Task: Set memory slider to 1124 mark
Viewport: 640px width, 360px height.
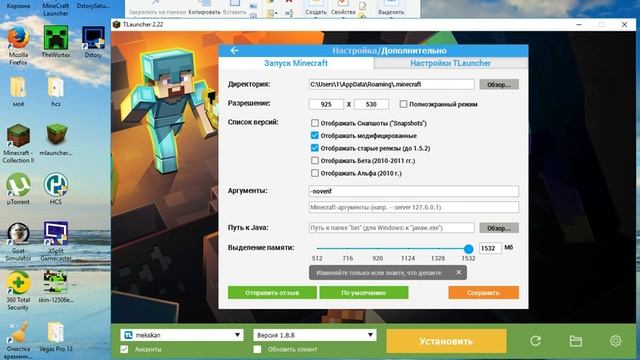Action: coord(408,249)
